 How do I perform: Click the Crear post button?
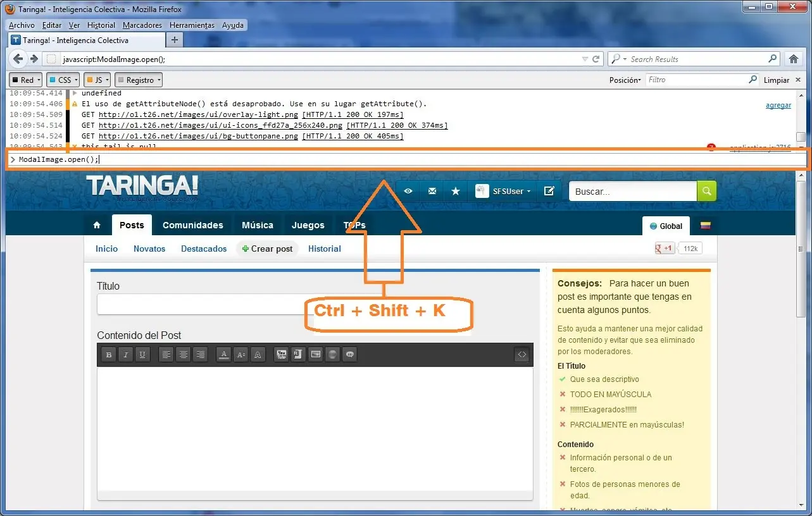[267, 249]
